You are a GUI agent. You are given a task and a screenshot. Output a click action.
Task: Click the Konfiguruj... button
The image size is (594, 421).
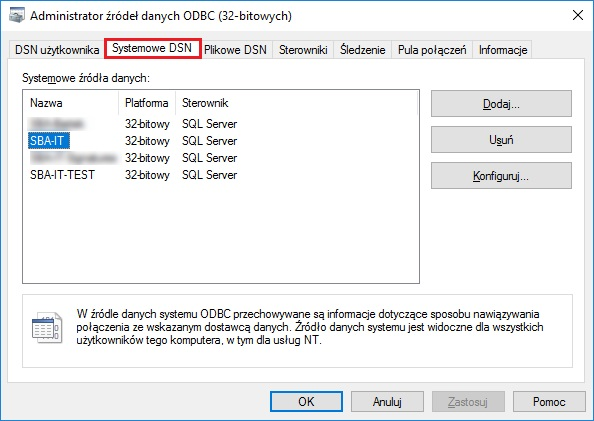(x=501, y=175)
